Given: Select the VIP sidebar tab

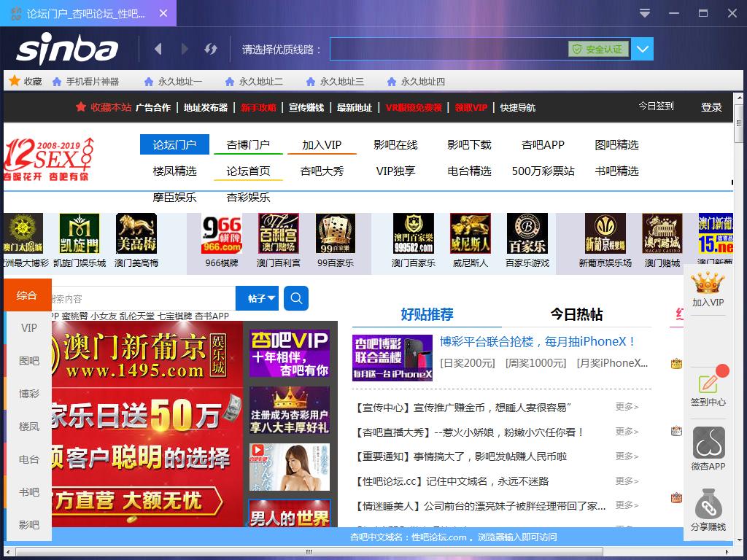Looking at the screenshot, I should (x=29, y=328).
